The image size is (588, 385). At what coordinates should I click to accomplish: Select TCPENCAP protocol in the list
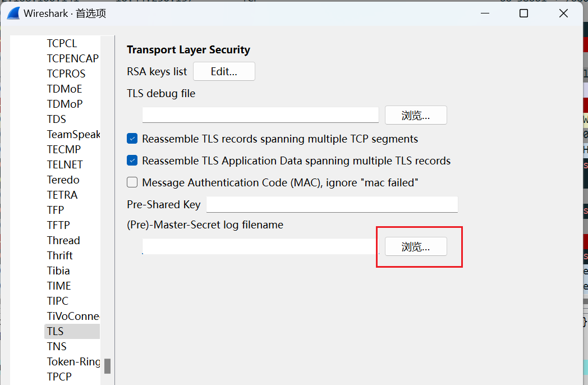(72, 58)
